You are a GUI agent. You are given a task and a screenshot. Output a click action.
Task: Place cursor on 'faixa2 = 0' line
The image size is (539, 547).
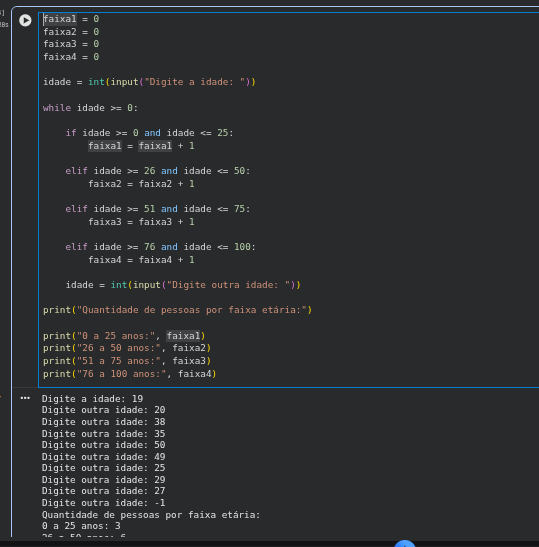point(71,32)
